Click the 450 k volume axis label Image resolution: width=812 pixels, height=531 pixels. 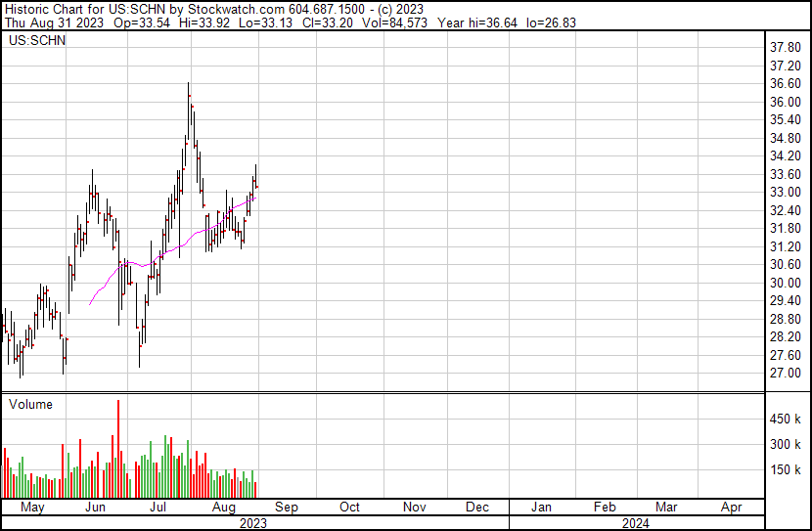click(787, 420)
